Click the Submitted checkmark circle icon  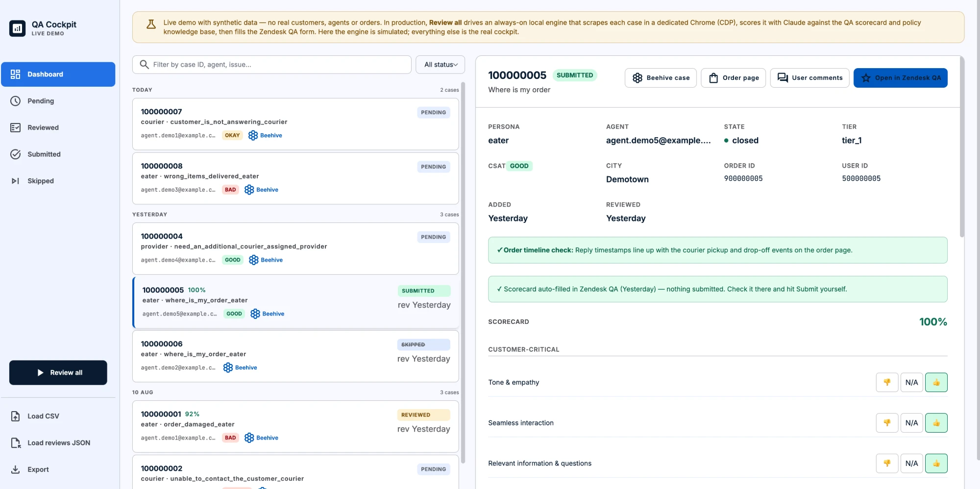(16, 154)
